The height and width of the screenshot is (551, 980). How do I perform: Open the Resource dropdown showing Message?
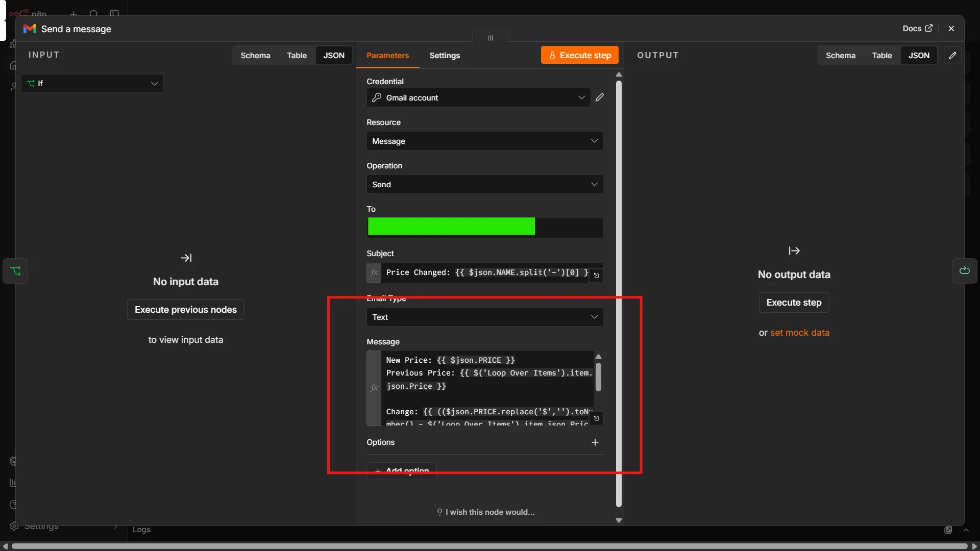pyautogui.click(x=484, y=141)
